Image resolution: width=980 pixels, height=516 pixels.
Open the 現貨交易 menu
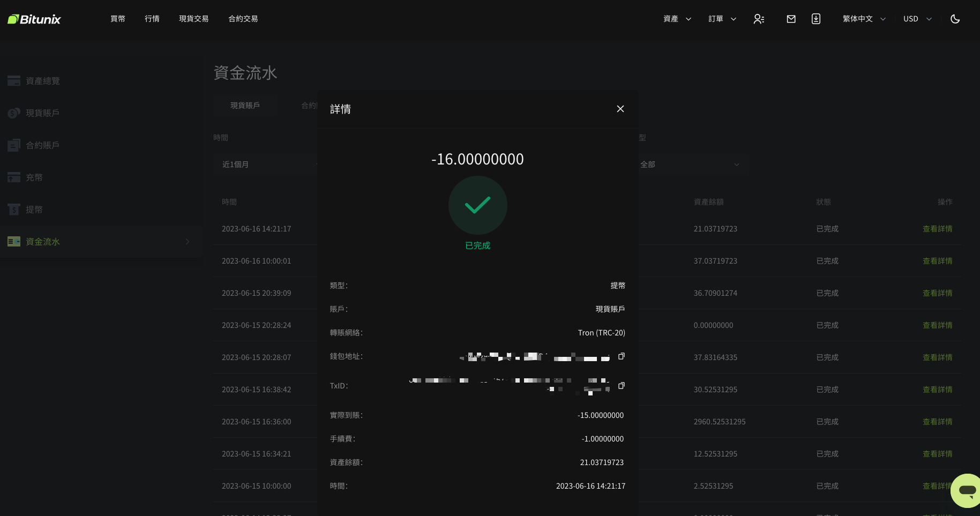tap(194, 19)
